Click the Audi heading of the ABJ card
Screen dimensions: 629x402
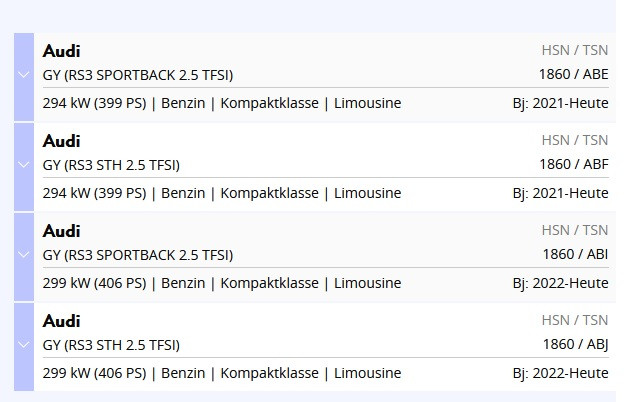pos(62,321)
